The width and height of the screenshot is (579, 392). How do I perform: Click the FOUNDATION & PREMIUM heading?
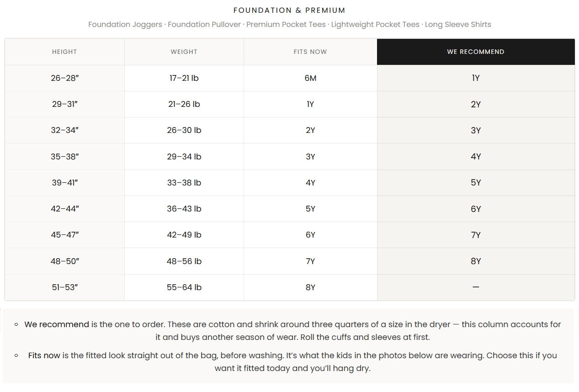tap(289, 10)
